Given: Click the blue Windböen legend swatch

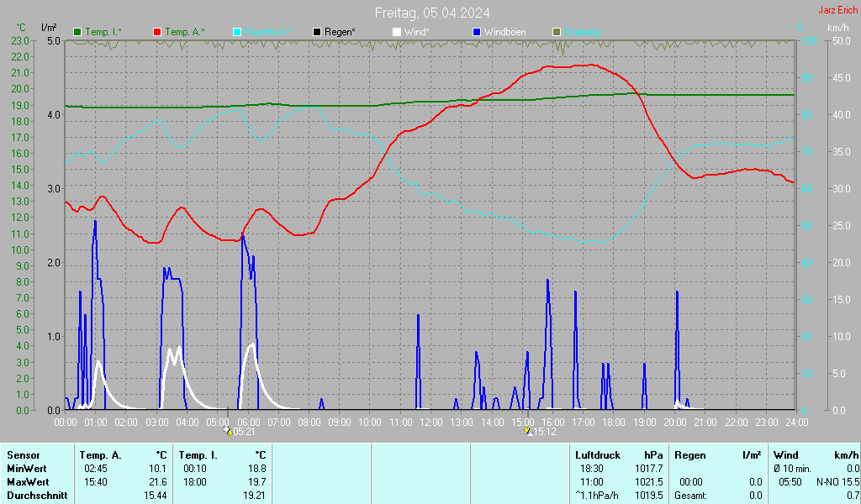Looking at the screenshot, I should 477,33.
